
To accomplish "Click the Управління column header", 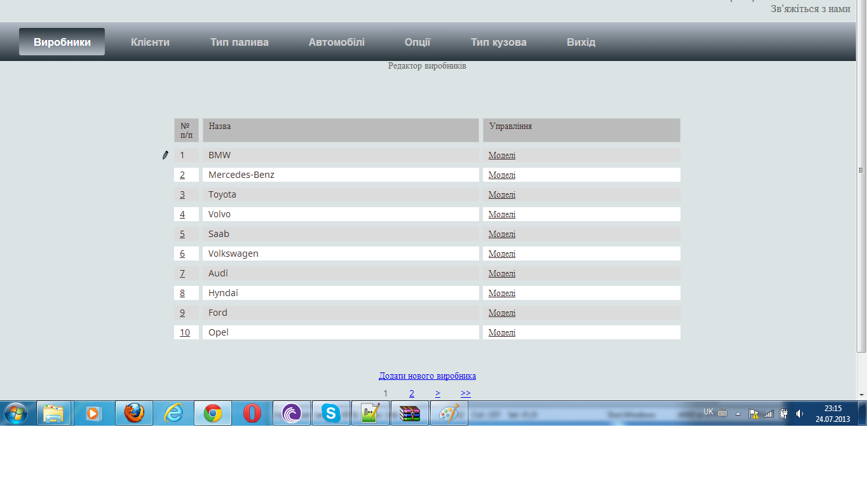I will 581,130.
